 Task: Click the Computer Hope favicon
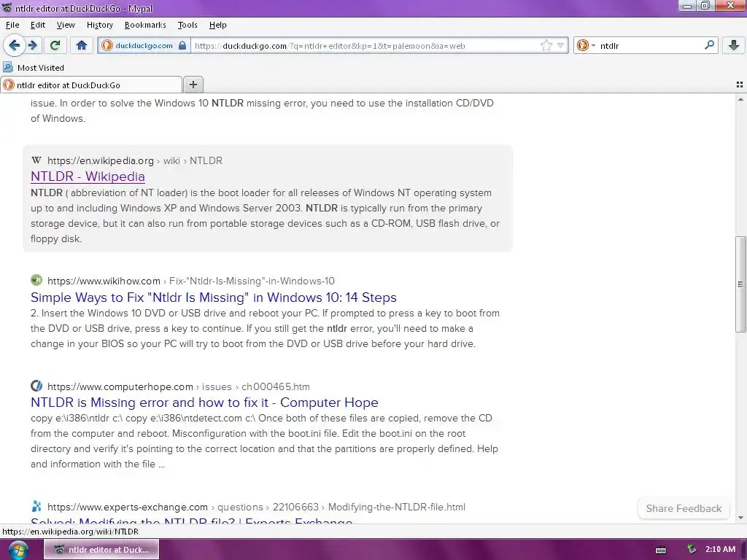36,386
